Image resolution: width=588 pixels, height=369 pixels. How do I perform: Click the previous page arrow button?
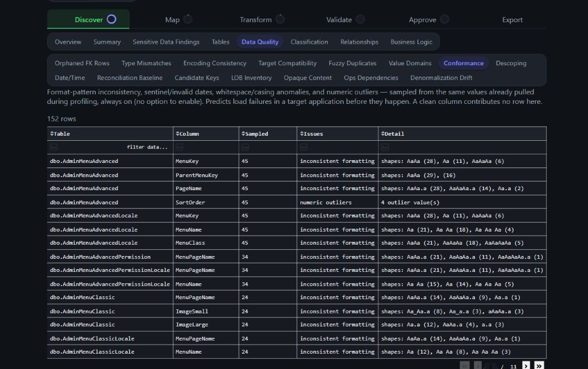[478, 366]
